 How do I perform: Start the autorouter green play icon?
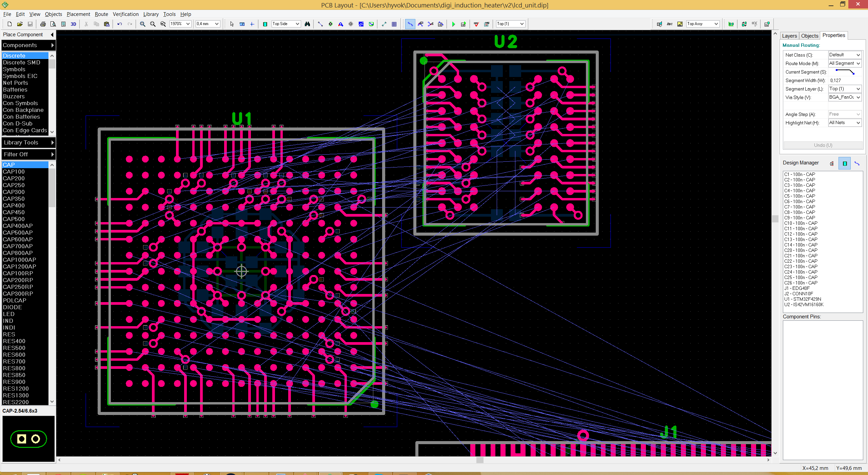pyautogui.click(x=453, y=24)
